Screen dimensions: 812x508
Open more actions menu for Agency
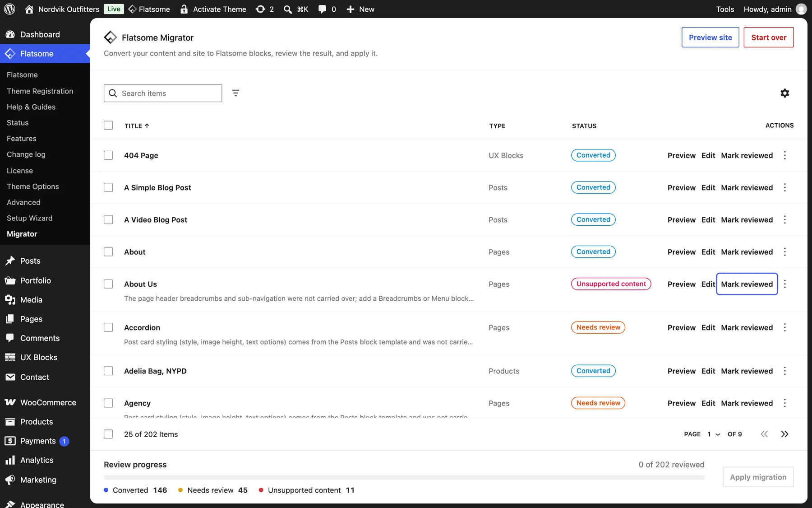pyautogui.click(x=785, y=403)
